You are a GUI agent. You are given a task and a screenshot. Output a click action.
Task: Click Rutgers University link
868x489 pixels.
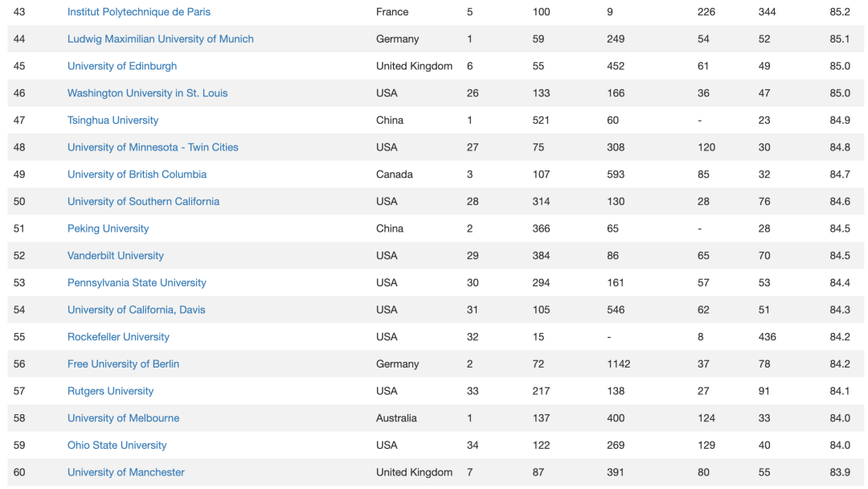coord(111,392)
